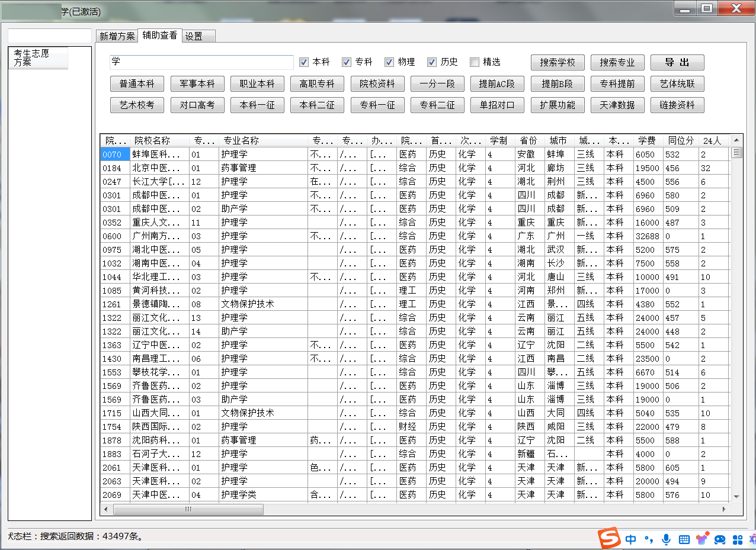Click the search text field containing 学
Screen dimensions: 756x550
pyautogui.click(x=201, y=62)
